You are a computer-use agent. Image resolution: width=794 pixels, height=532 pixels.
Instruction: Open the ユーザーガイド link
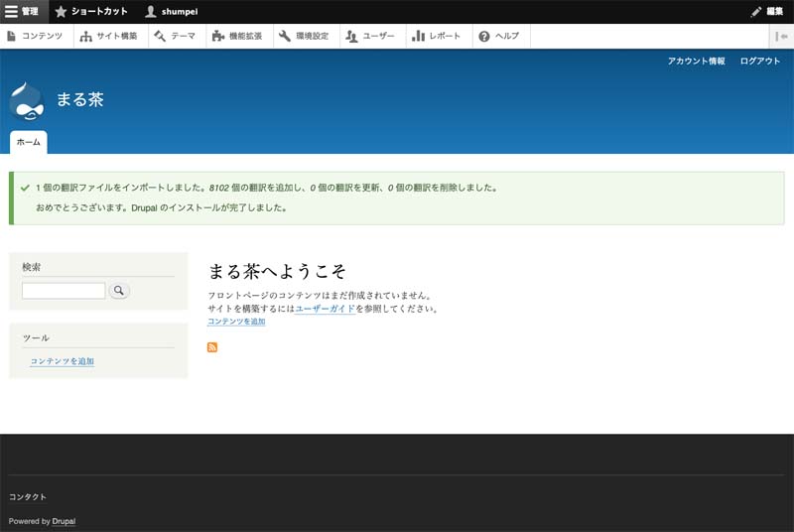tap(326, 309)
